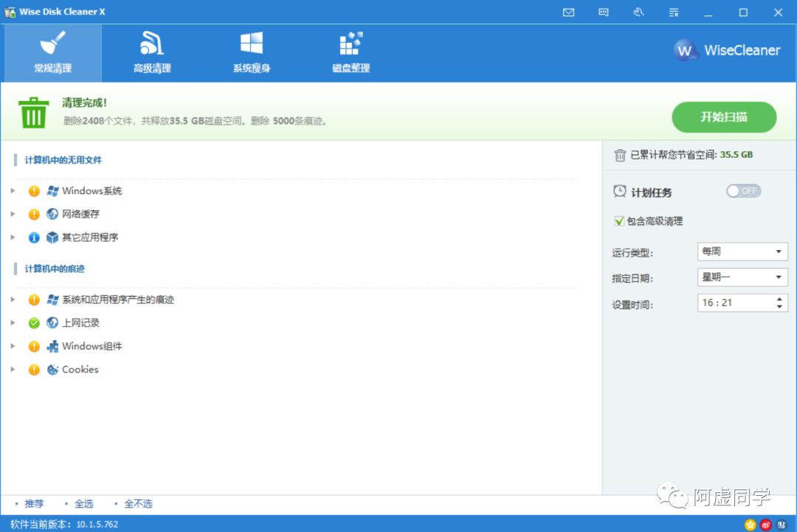Click the 35.5 GB saved space value
797x532 pixels.
click(736, 155)
